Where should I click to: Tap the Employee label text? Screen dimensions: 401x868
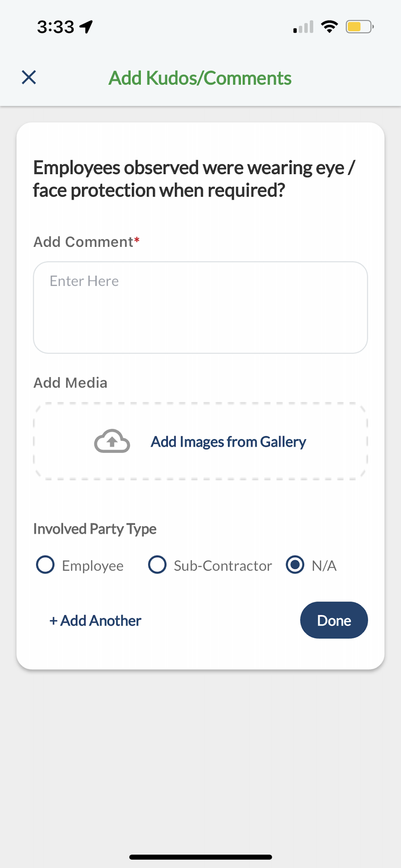tap(93, 566)
